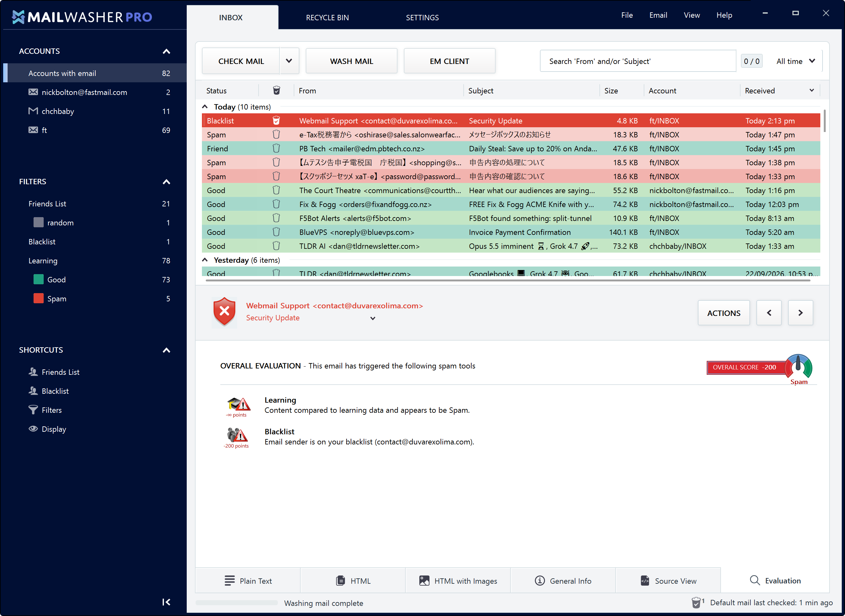845x616 pixels.
Task: Collapse the Yesterday email group
Action: coord(205,260)
